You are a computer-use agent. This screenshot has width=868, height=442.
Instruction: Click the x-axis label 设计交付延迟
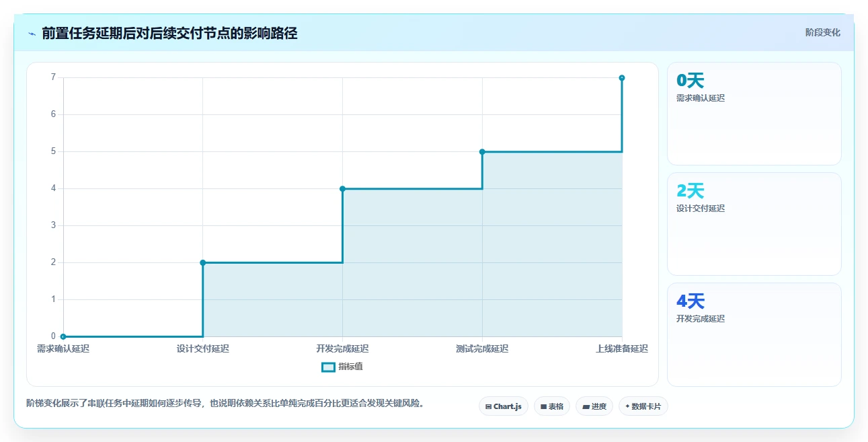click(x=203, y=348)
